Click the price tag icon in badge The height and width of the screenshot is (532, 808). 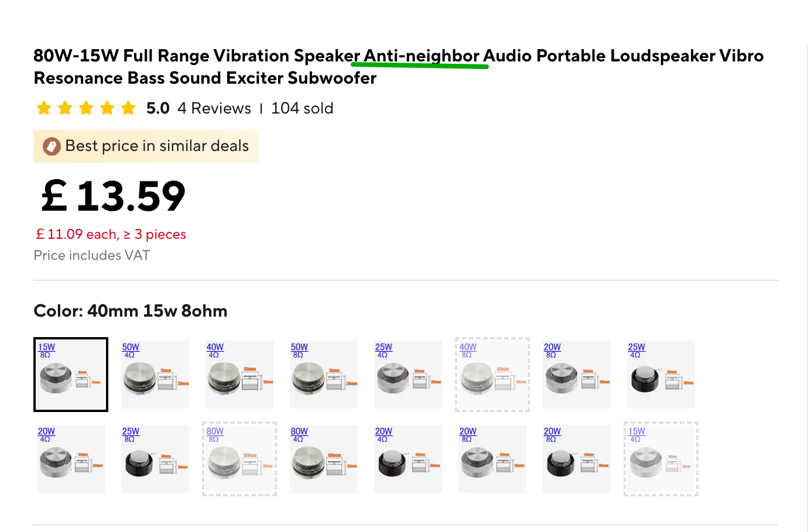[52, 146]
